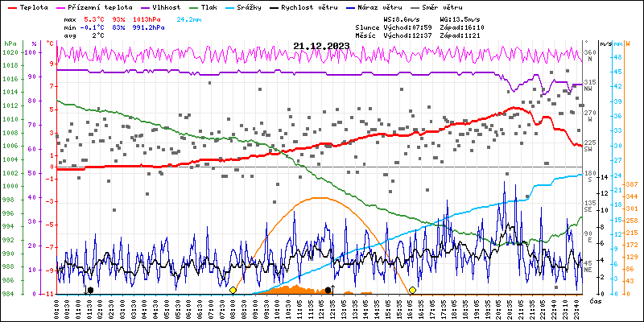Select the 24.2mm precipitation total

188,18
